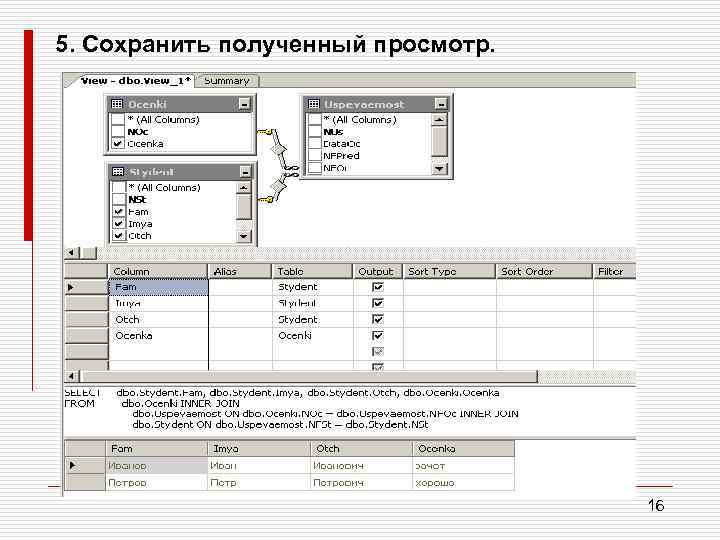Select the Ocenka cell in Column field
Screen dimensions: 720x540
point(158,336)
